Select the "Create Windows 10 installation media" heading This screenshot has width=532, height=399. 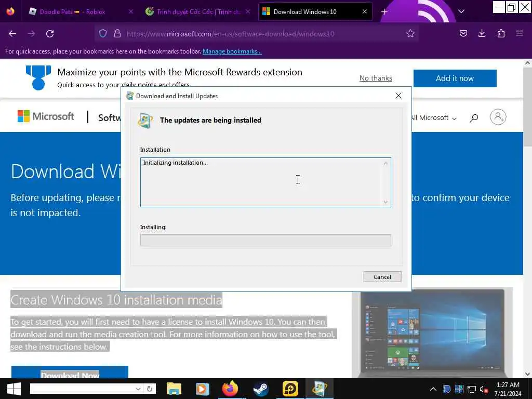pos(116,300)
